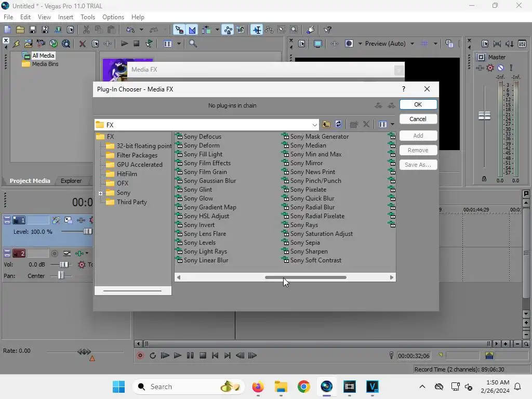Toggle Split Screen View in preview toolbar
This screenshot has height=399, width=532.
(x=349, y=44)
